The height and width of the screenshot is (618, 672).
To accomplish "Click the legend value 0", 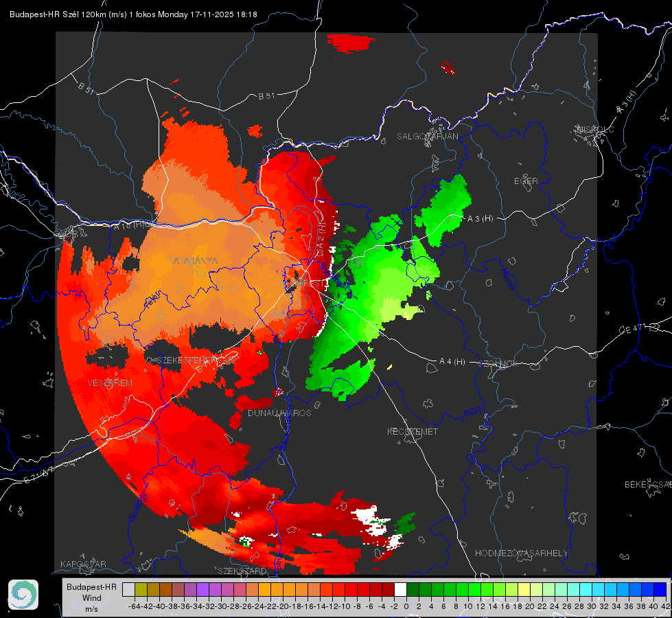I will (406, 606).
